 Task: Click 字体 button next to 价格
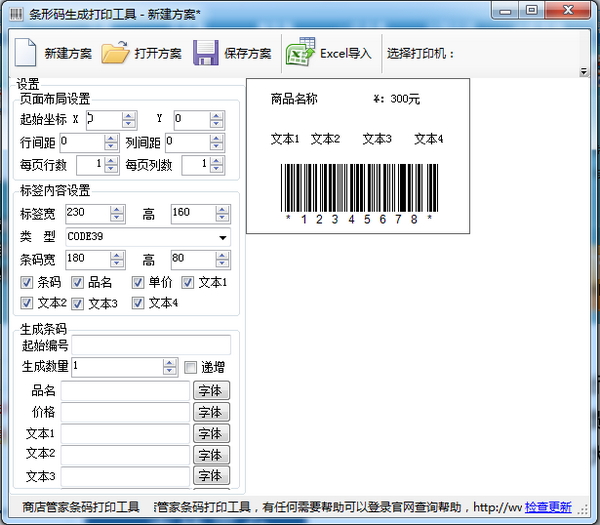pyautogui.click(x=211, y=412)
